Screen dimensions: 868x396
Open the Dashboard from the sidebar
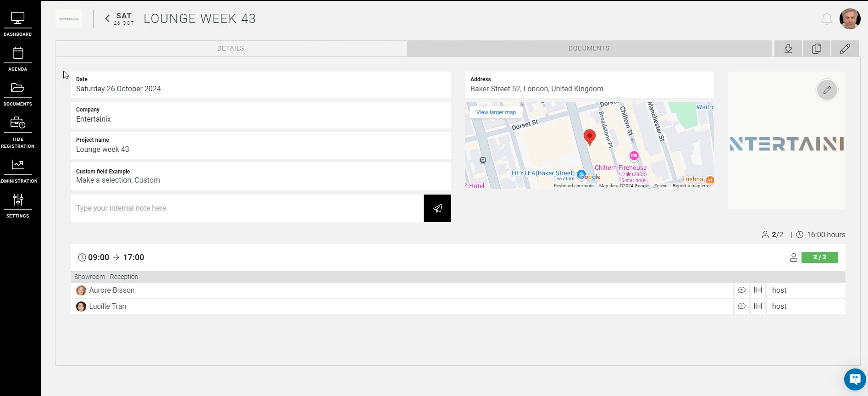17,23
